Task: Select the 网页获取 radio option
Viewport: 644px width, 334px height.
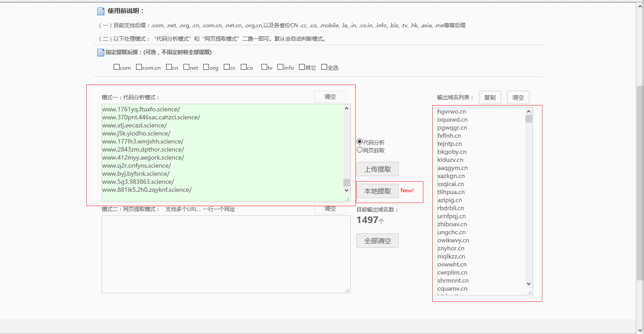Action: (359, 150)
